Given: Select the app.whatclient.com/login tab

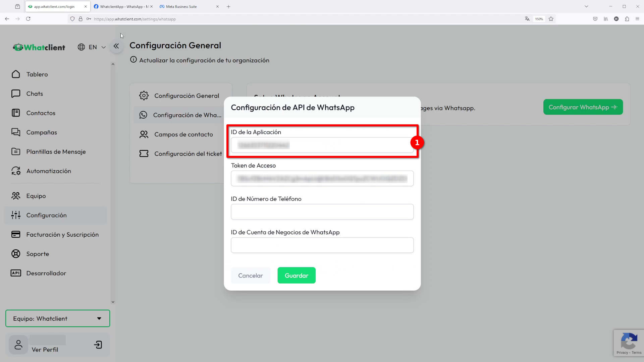Looking at the screenshot, I should coord(57,7).
